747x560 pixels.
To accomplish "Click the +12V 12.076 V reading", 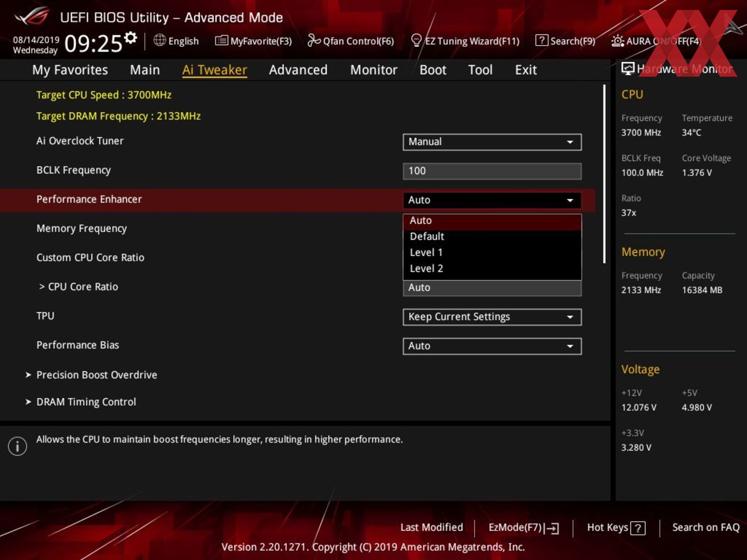I will [x=639, y=408].
